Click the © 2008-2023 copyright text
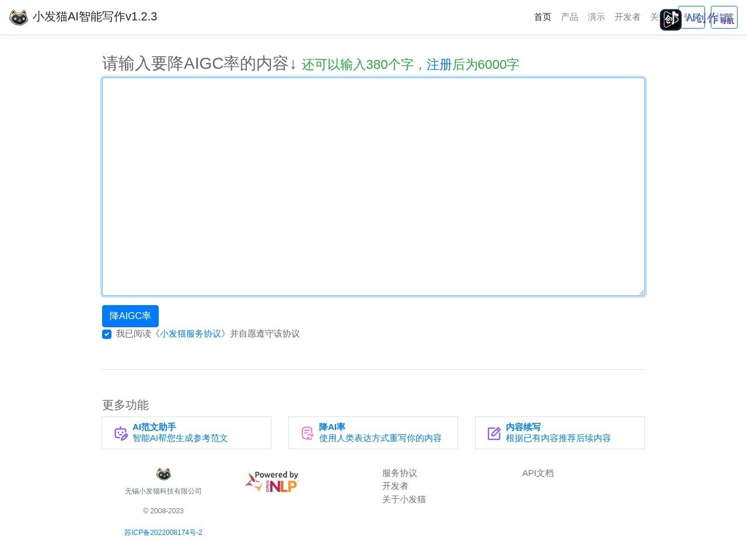747x560 pixels. coord(163,511)
